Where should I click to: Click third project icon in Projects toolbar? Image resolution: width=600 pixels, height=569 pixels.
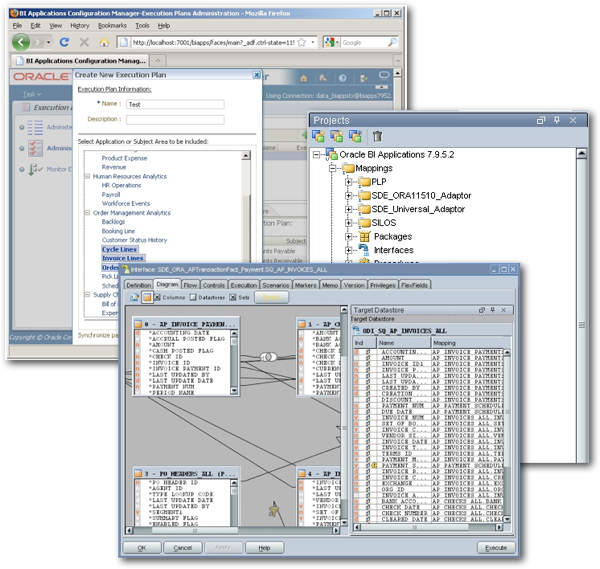355,136
